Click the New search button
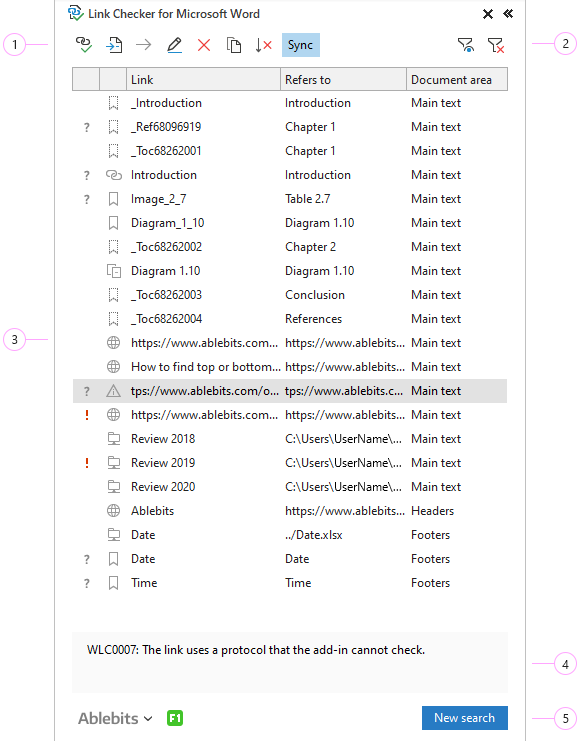Viewport: 580px width, 741px height. pos(465,718)
